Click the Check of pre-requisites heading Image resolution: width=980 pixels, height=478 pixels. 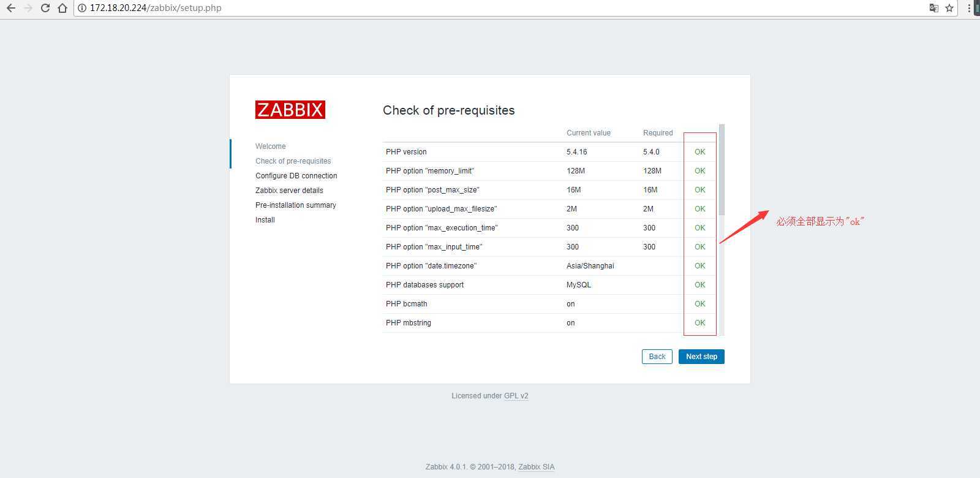[x=449, y=110]
